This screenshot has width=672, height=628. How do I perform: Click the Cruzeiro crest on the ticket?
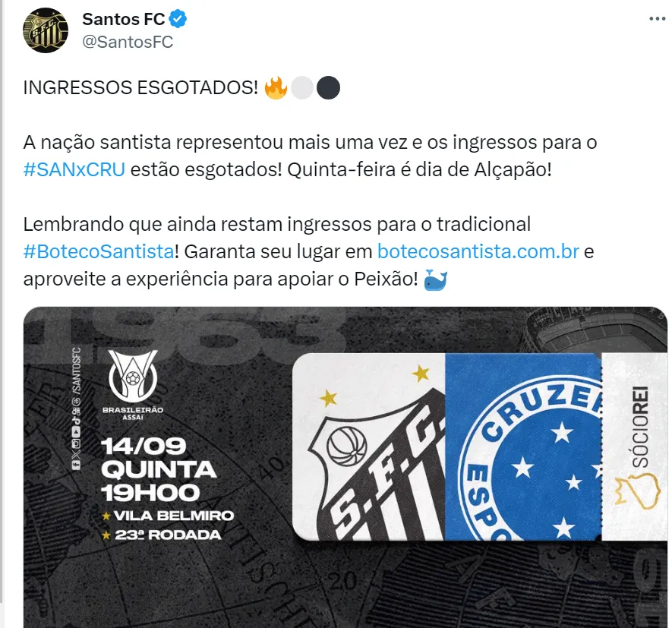click(532, 456)
